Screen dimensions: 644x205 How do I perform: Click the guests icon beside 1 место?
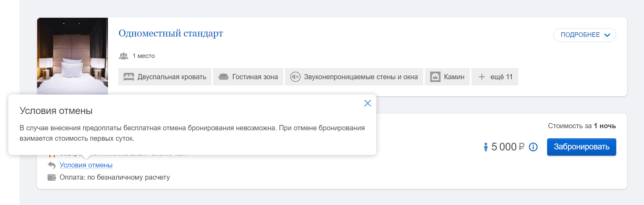point(124,56)
